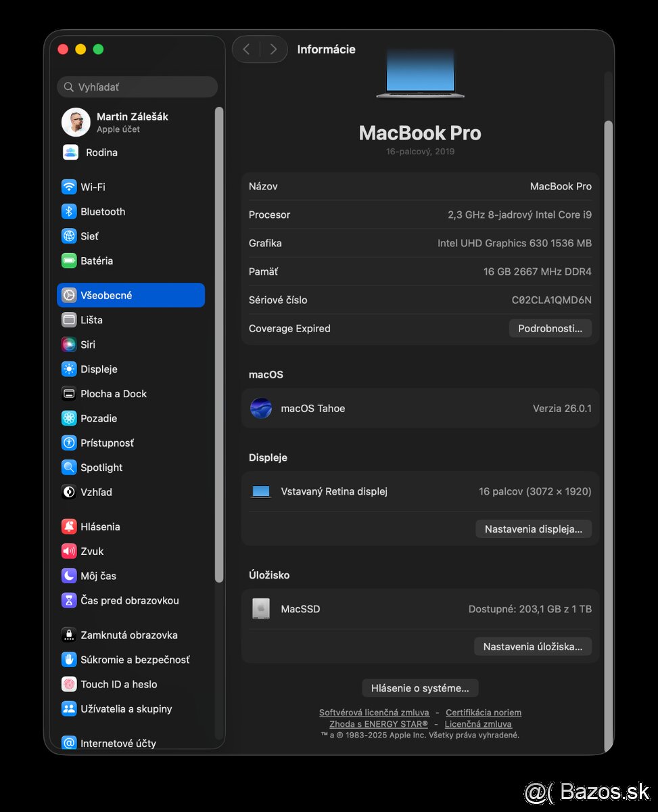Open Softvérová licenčná zmluva link
Screen dimensions: 658x812
click(374, 712)
